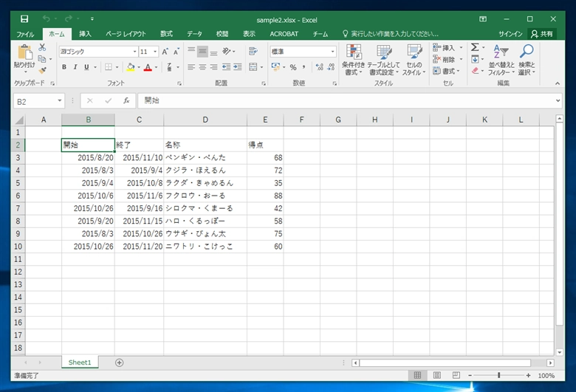
Task: Click the Save icon in quick access toolbar
Action: [x=24, y=19]
